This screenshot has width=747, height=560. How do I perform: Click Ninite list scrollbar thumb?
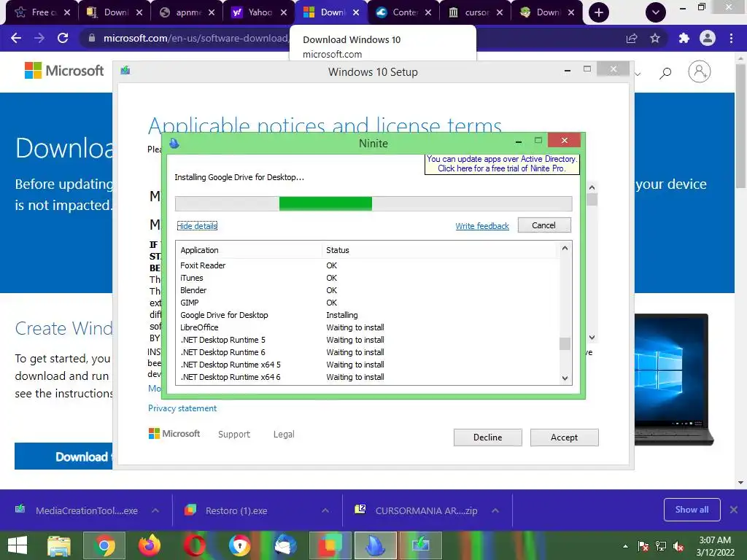pos(565,343)
